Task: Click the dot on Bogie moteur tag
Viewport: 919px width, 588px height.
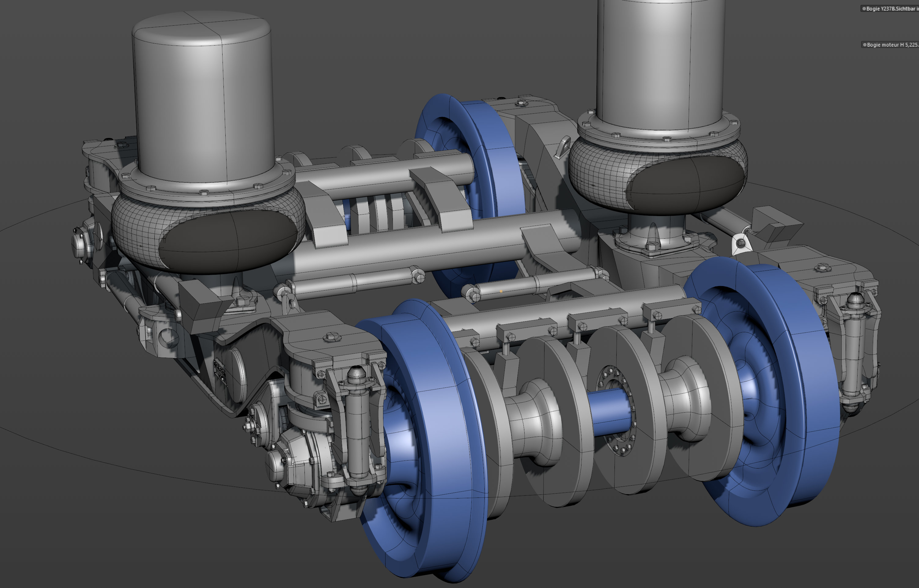Action: [865, 45]
